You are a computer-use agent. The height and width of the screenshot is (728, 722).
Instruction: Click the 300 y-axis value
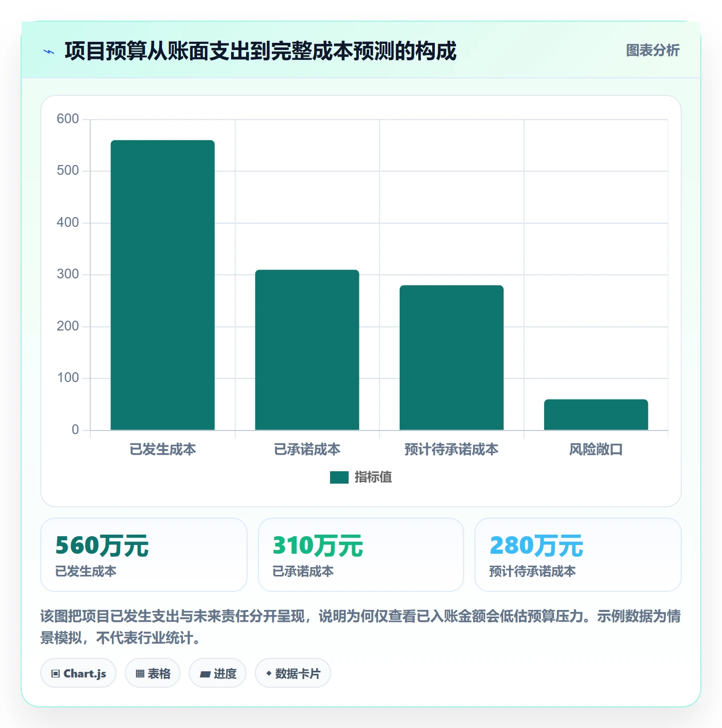click(x=68, y=274)
